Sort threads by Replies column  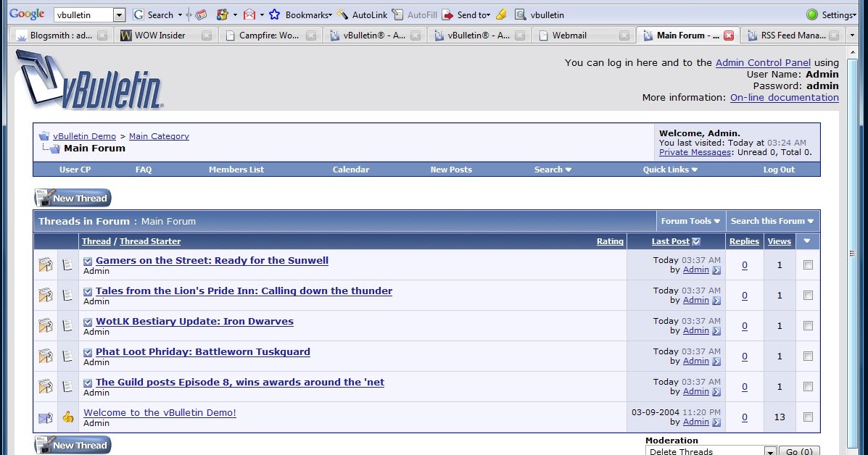coord(744,241)
